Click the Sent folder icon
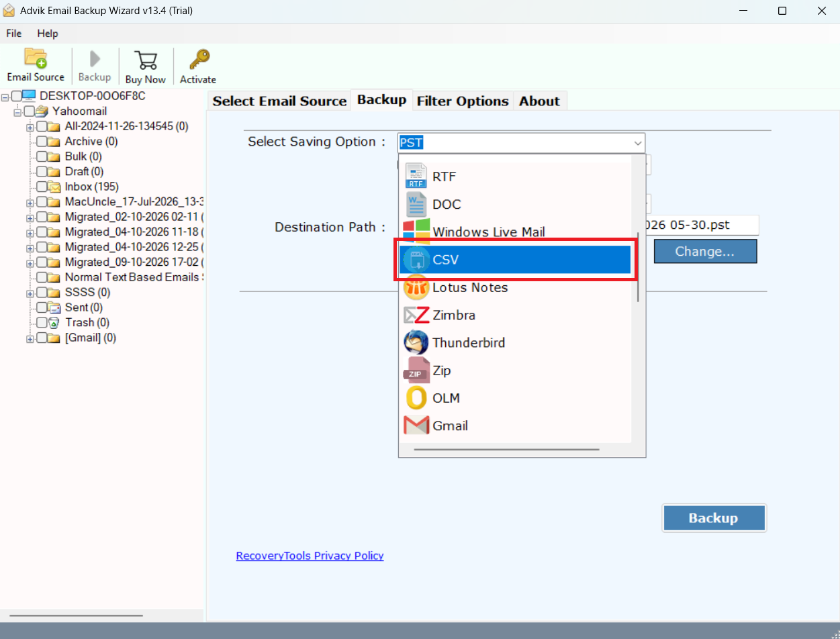 coord(54,307)
